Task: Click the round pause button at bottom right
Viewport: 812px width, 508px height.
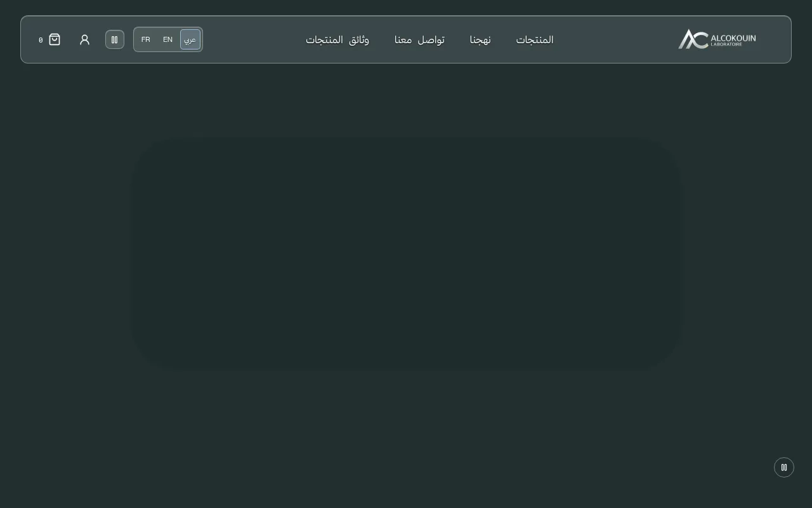Action: coord(784,467)
